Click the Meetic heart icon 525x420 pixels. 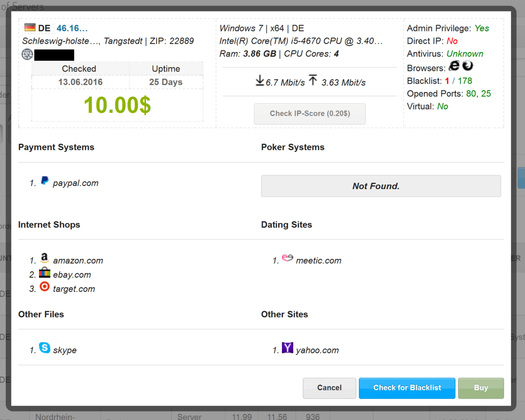tap(288, 258)
